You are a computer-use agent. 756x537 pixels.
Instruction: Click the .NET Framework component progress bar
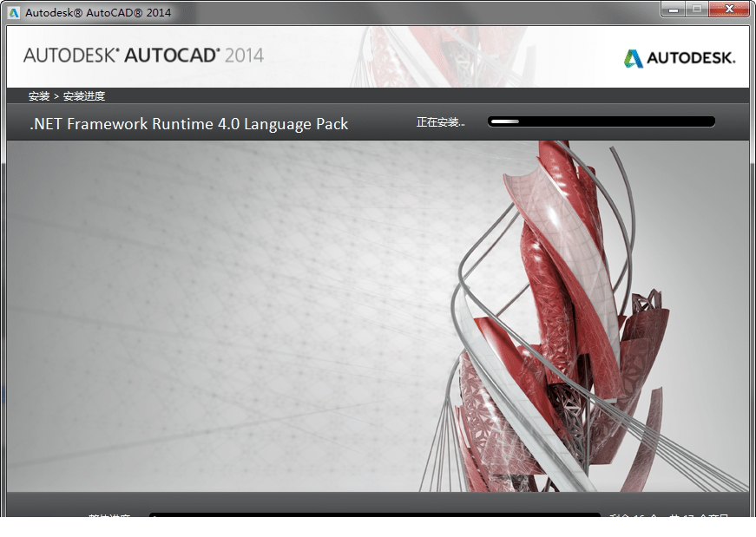(602, 122)
